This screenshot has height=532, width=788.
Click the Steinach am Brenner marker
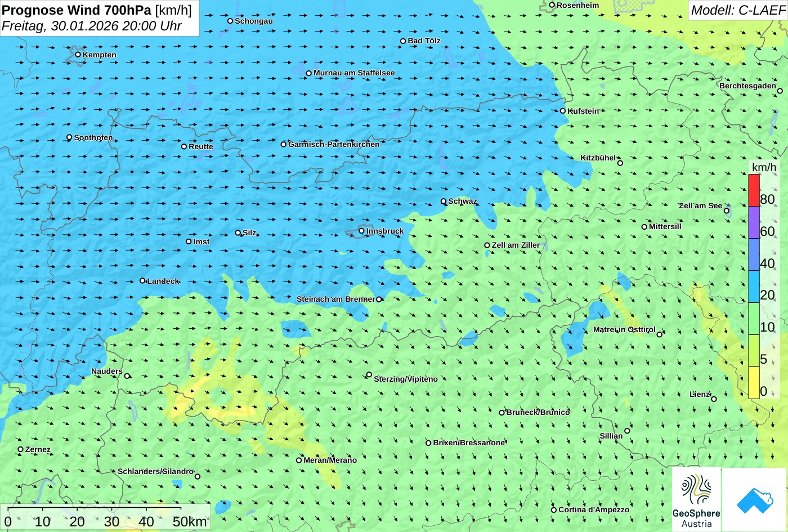379,299
